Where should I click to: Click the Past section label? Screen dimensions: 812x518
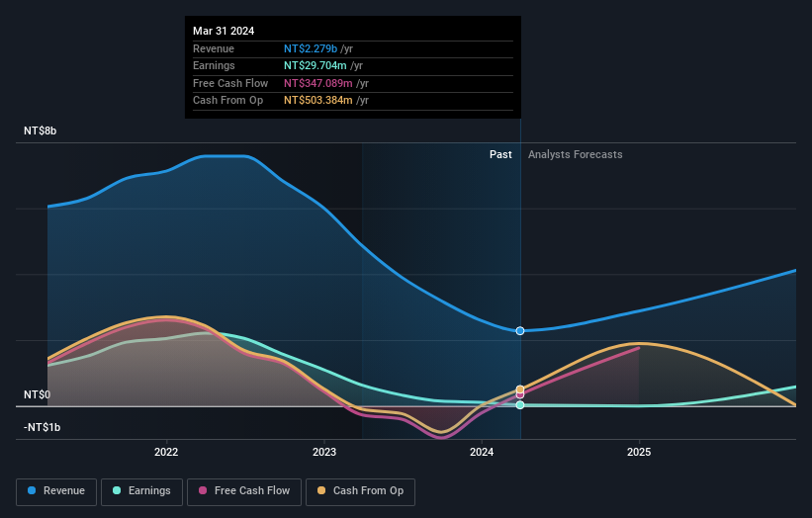500,154
